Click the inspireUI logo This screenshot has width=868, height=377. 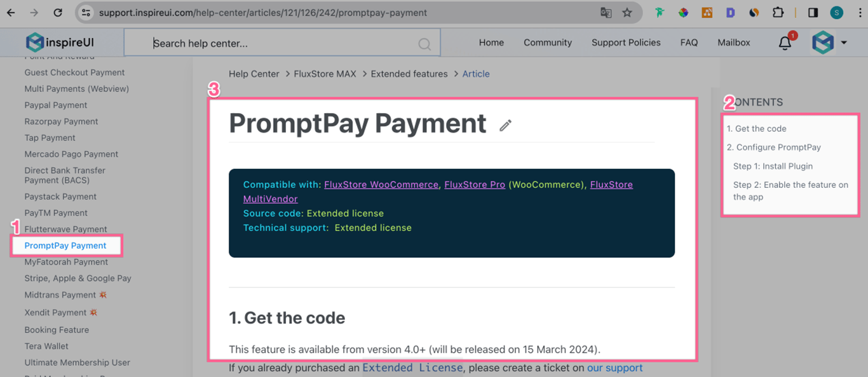click(60, 43)
